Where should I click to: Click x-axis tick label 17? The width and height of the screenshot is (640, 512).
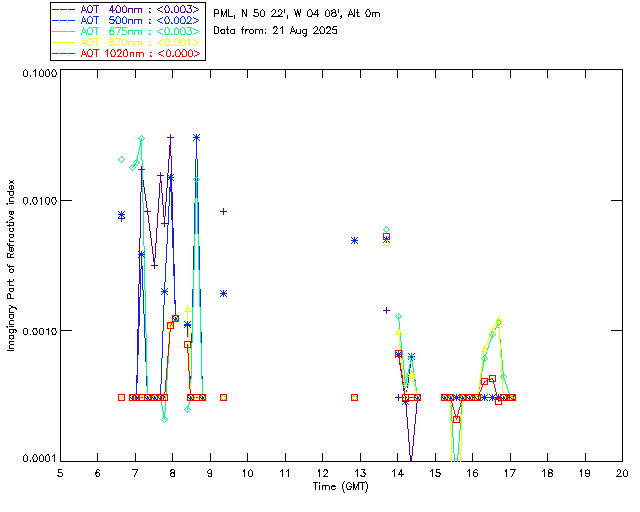(x=510, y=473)
